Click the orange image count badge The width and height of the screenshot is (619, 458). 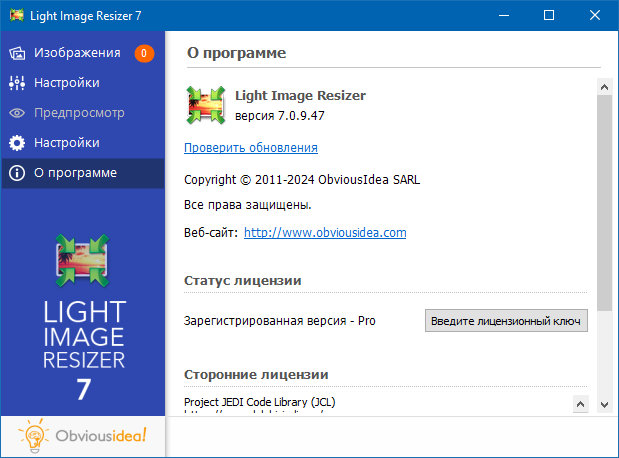click(144, 53)
